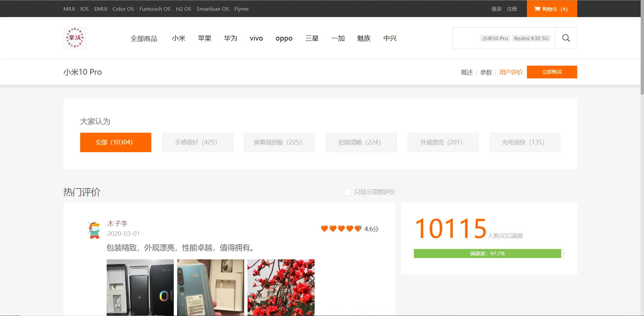
Task: Click 小米10 Pro search suggestion tag
Action: click(495, 38)
